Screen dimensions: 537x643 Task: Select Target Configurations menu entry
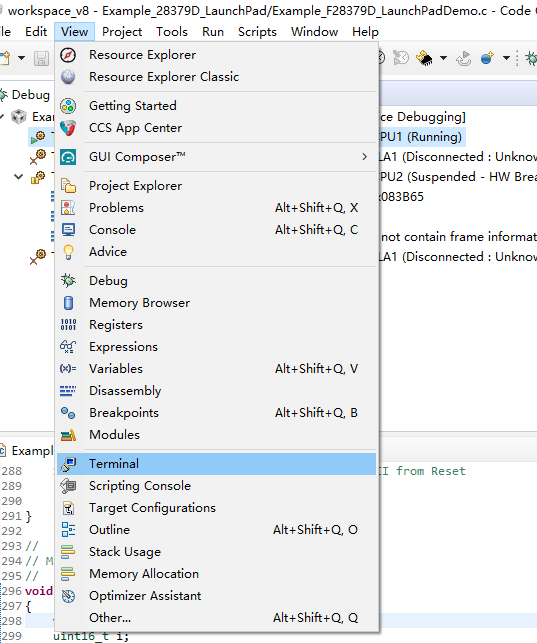point(216,508)
